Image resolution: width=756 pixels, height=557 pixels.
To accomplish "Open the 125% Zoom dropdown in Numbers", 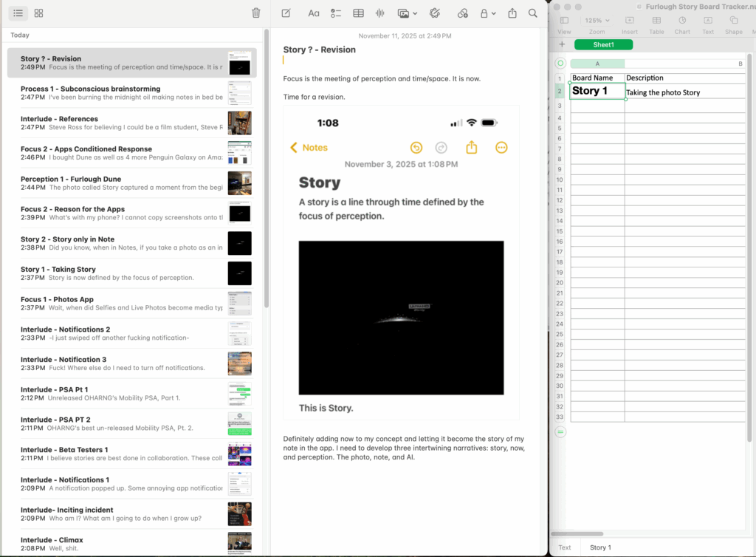I will (x=597, y=21).
